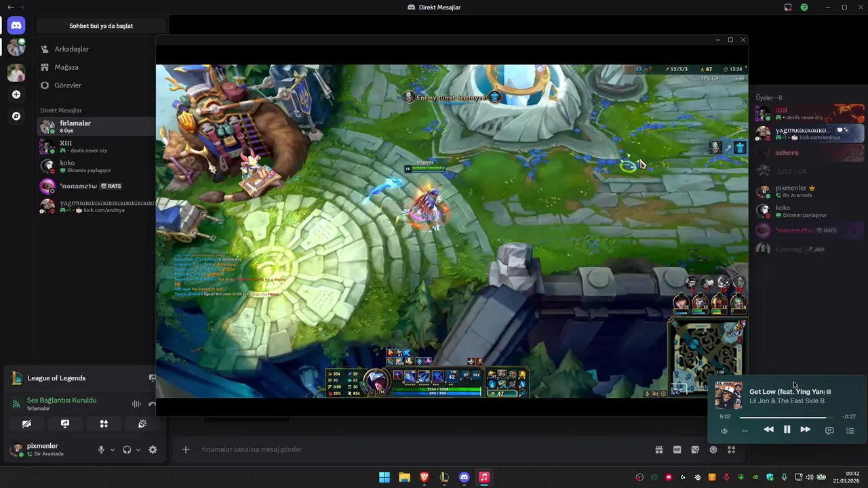Image resolution: width=868 pixels, height=488 pixels.
Task: Select member pixmenler in member list
Action: pyautogui.click(x=810, y=191)
